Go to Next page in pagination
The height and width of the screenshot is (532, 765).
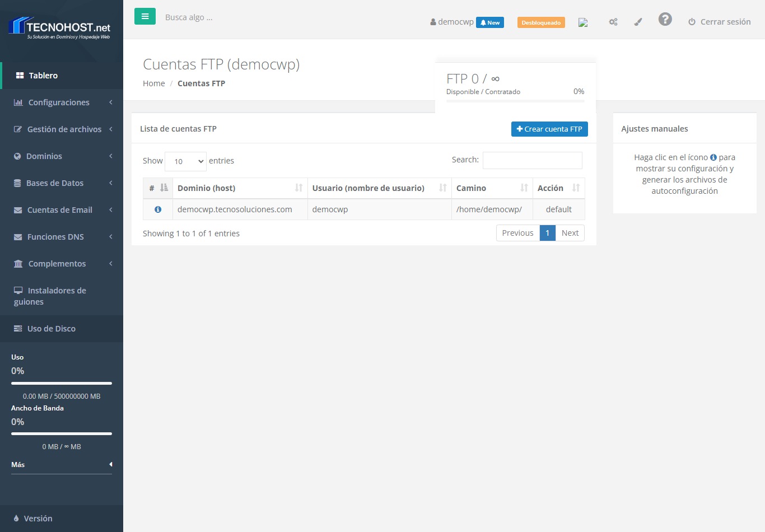click(570, 233)
